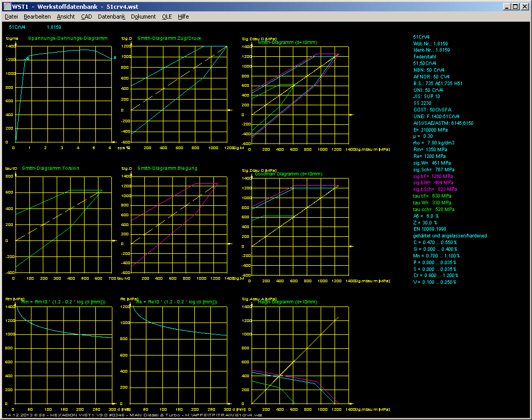532x420 pixels.
Task: Open the CAD menu
Action: point(86,17)
